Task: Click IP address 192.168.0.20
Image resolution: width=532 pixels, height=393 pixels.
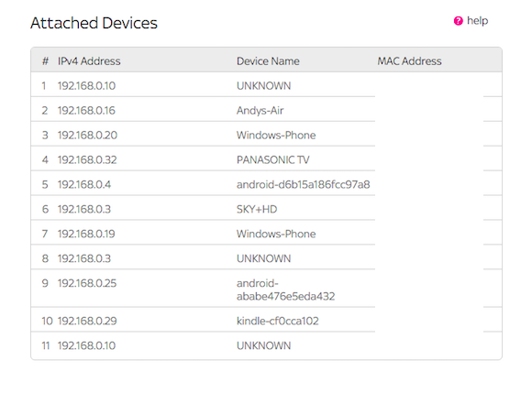Action: (87, 136)
